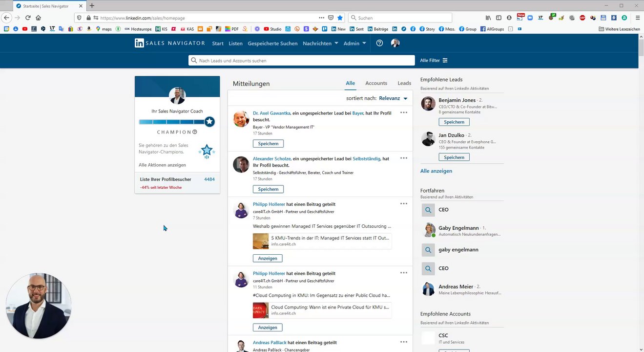644x352 pixels.
Task: Open Firefox account avatar icon
Action: coord(509,18)
